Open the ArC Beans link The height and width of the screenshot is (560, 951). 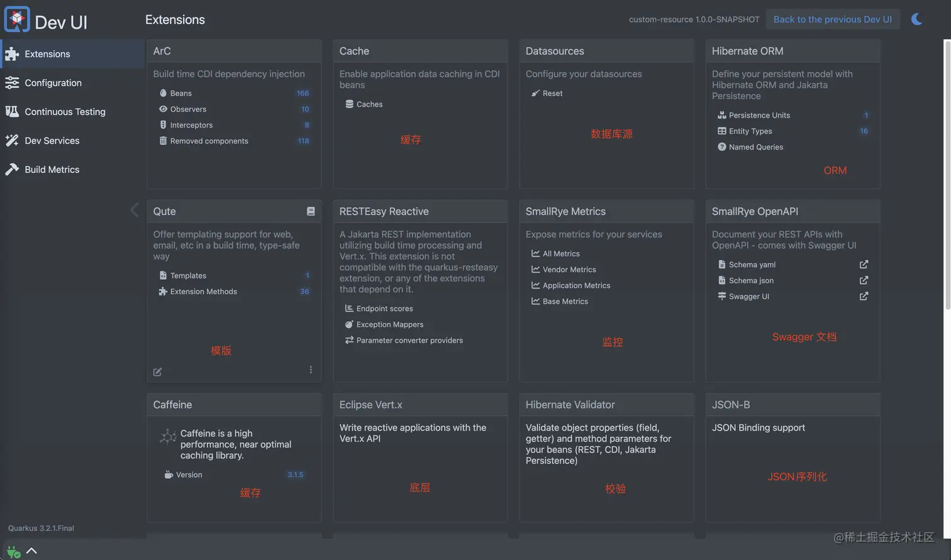[x=181, y=94]
